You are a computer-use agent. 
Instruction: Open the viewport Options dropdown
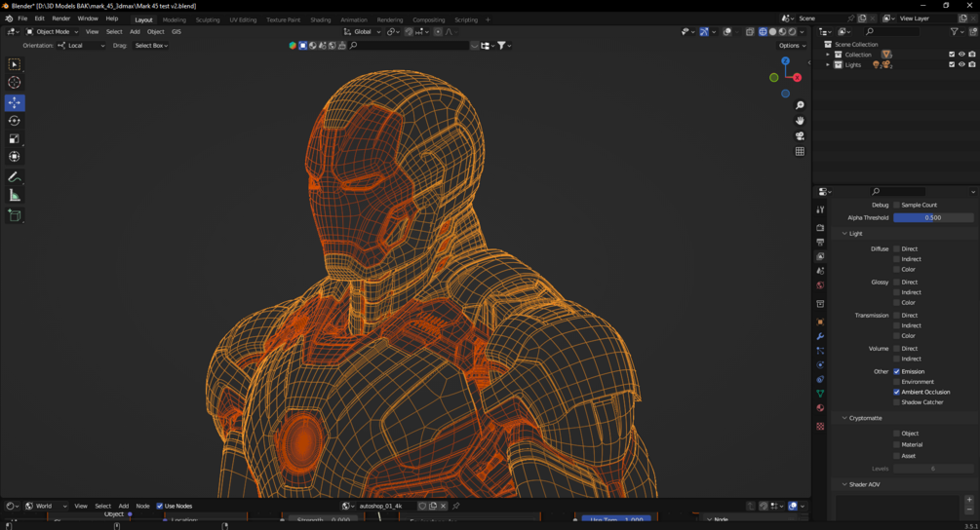792,46
